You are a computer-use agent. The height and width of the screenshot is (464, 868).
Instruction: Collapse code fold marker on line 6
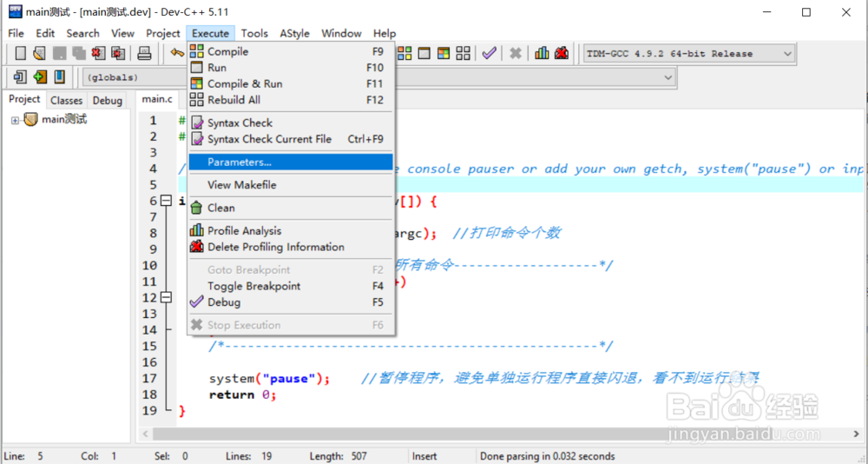(166, 201)
